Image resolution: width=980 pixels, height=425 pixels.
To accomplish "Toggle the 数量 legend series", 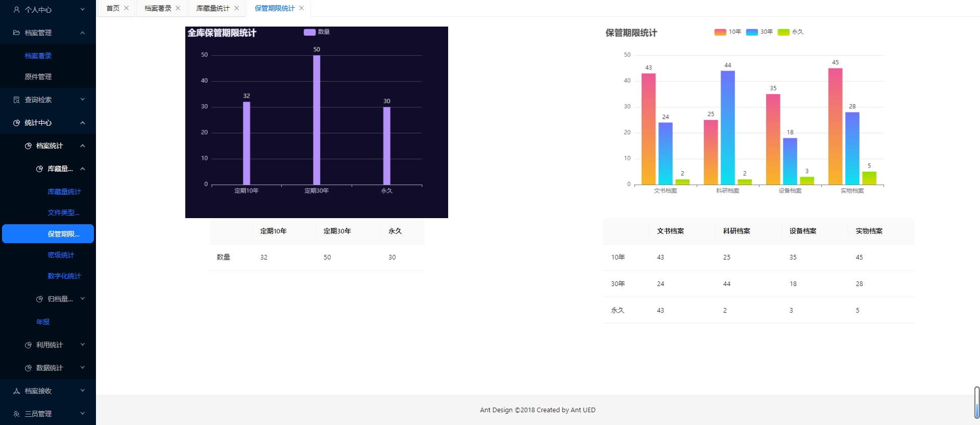I will [316, 32].
